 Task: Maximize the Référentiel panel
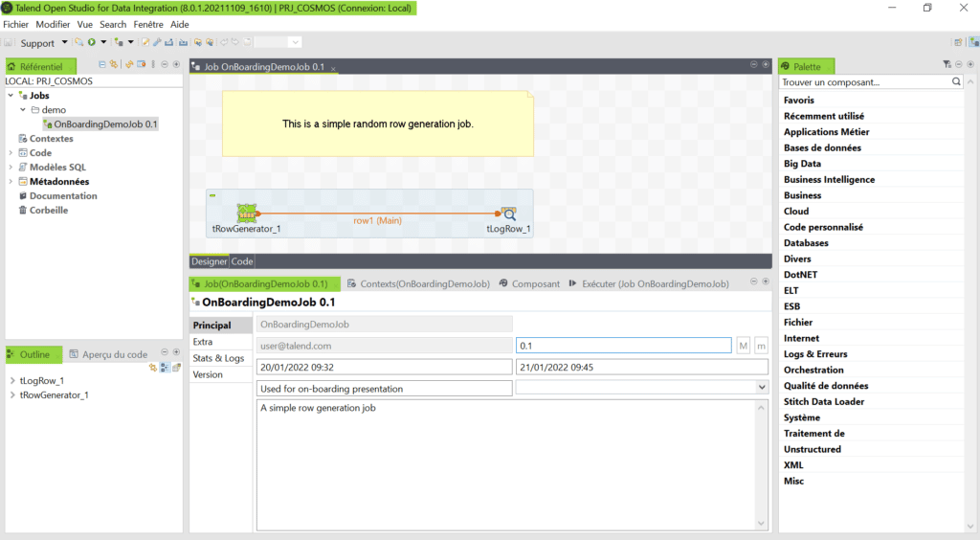tap(176, 64)
